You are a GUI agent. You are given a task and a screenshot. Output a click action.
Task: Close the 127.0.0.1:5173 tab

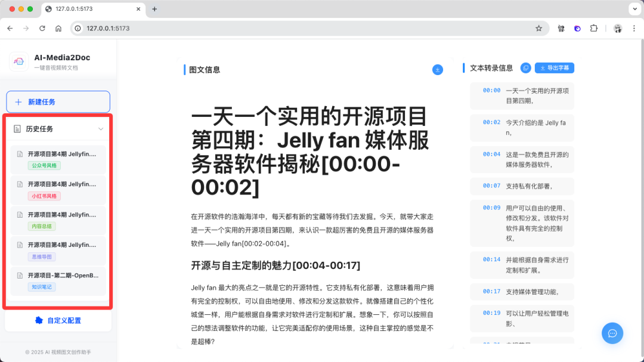[138, 9]
